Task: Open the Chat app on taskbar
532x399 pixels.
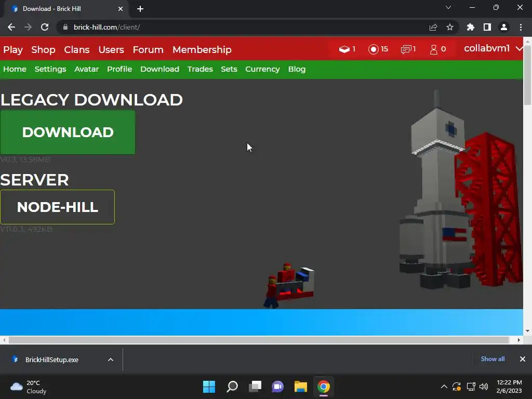Action: tap(277, 387)
